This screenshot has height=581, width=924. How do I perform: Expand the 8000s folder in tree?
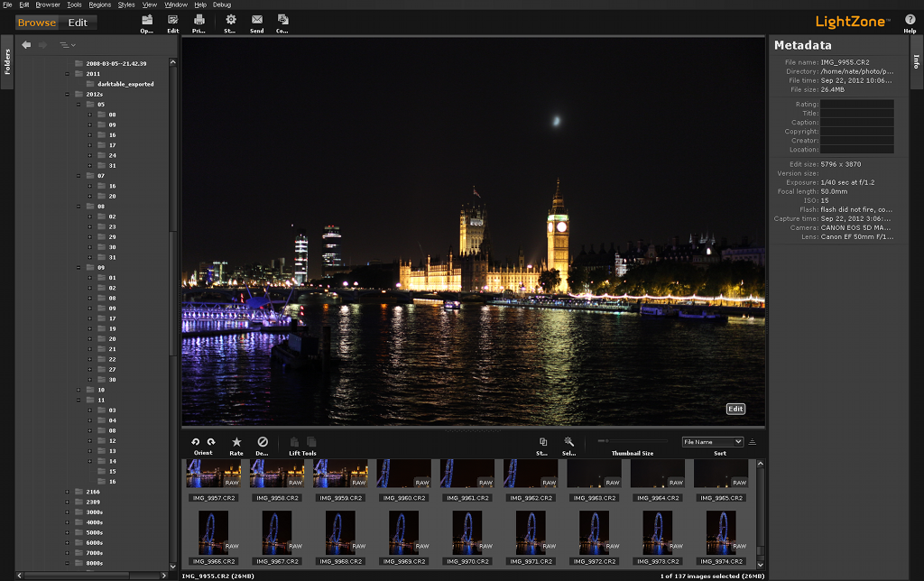(x=67, y=563)
